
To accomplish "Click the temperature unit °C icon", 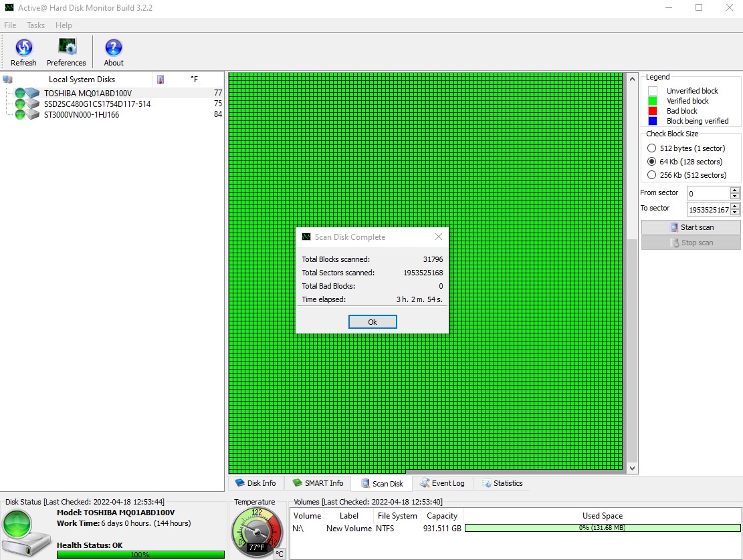I will click(280, 553).
